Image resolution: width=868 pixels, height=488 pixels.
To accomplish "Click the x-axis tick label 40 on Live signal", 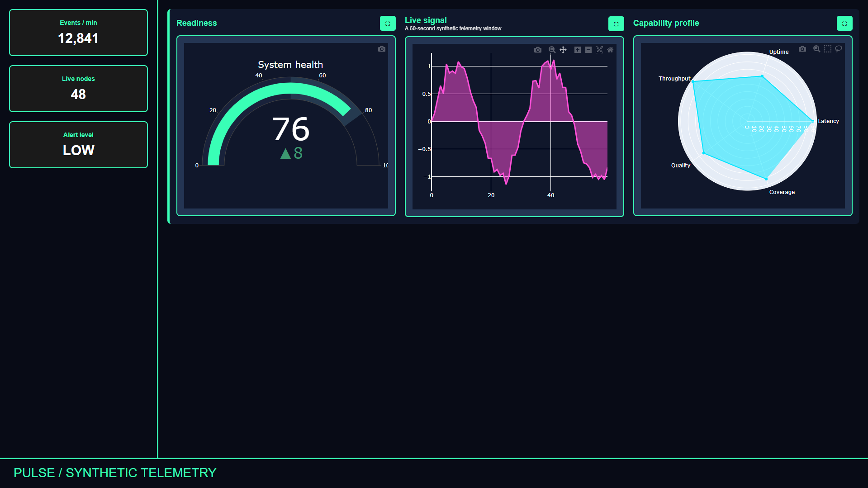I will click(550, 195).
